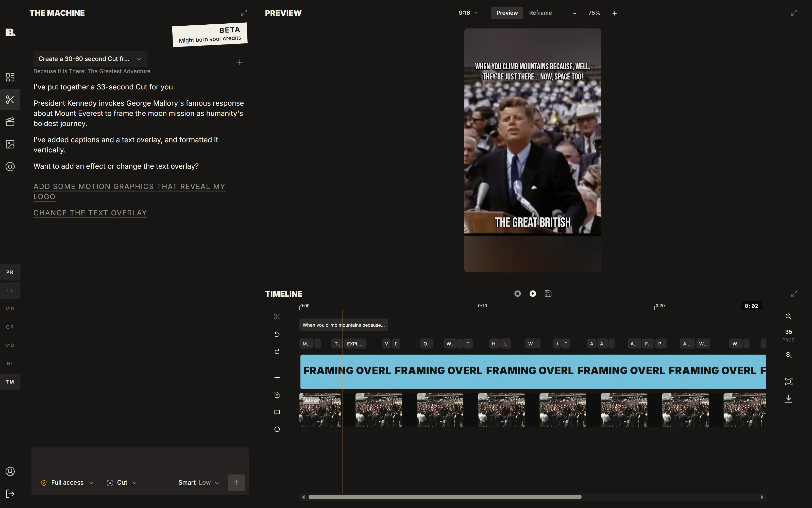Save the timeline with floppy icon
Viewport: 812px width, 508px height.
point(548,294)
